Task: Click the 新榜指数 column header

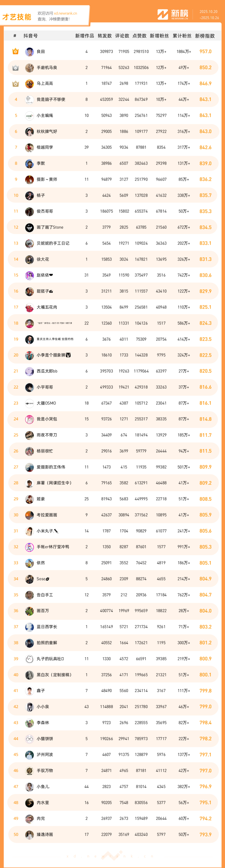Action: coord(205,36)
